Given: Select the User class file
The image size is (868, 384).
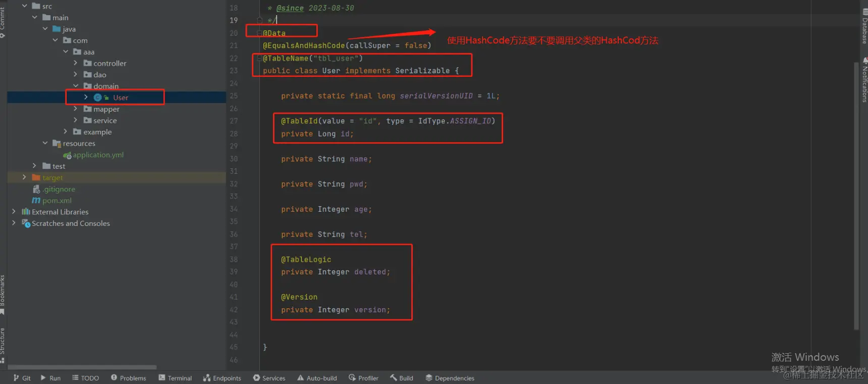Looking at the screenshot, I should point(121,98).
